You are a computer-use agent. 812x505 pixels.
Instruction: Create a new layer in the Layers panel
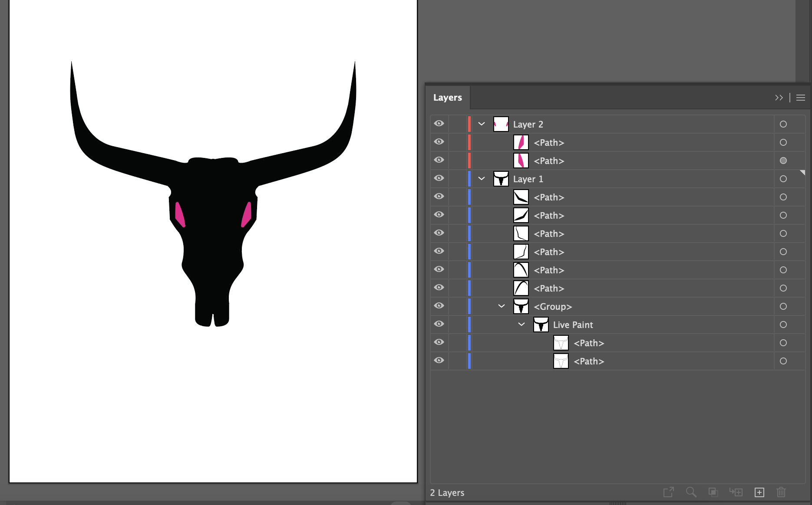coord(759,492)
